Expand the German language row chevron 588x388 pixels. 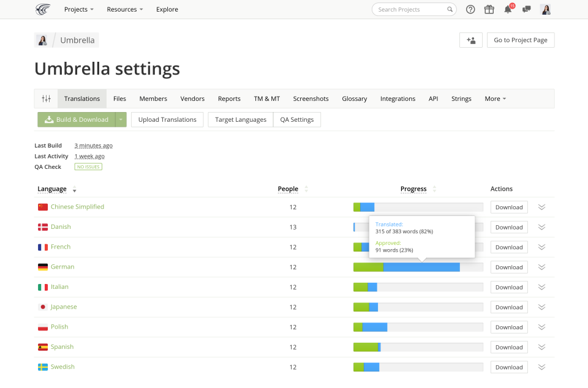(541, 267)
